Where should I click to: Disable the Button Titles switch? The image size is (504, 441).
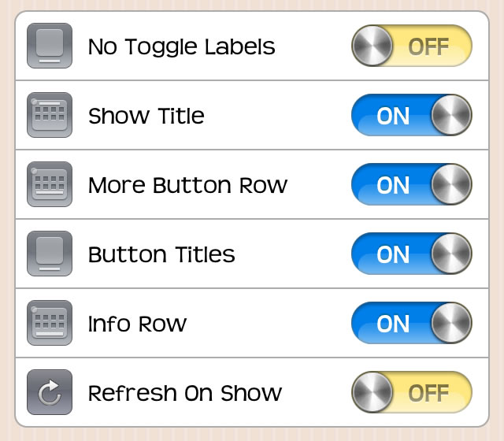[411, 254]
